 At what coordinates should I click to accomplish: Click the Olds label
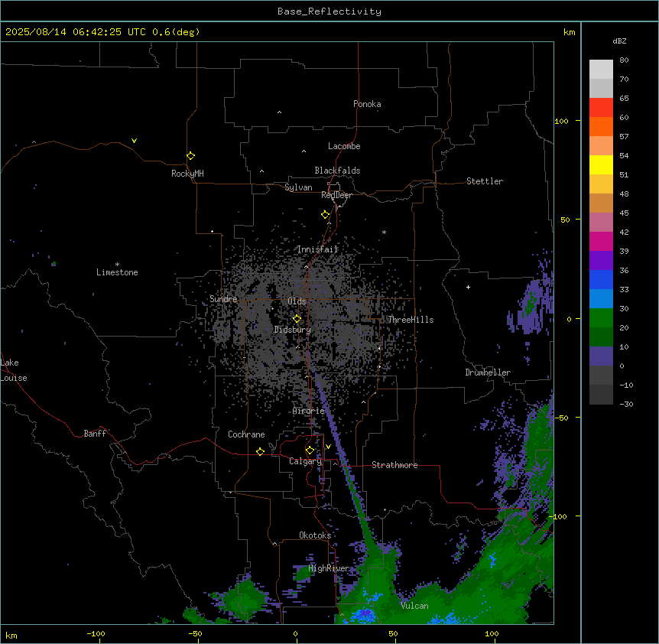(297, 301)
